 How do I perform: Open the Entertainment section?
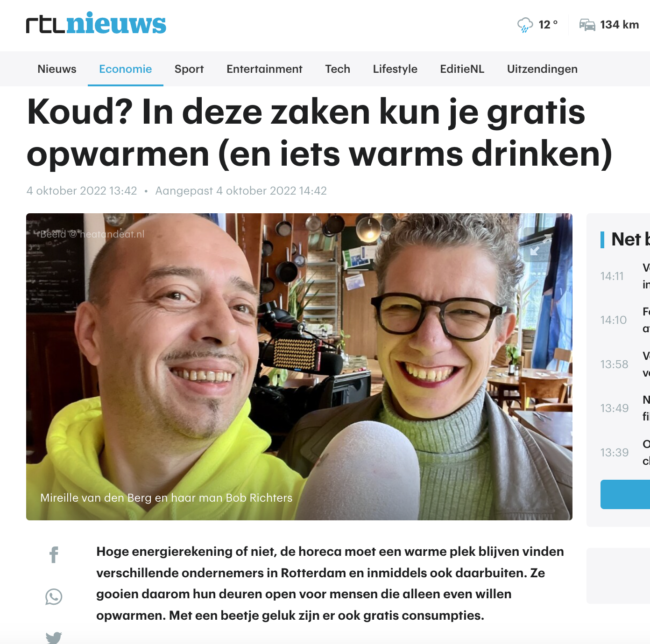(x=264, y=69)
